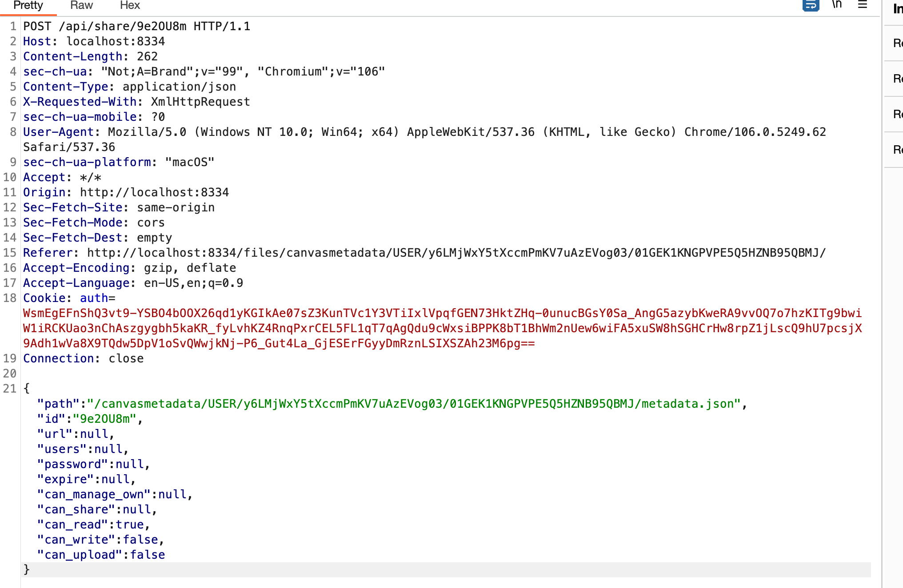Image resolution: width=903 pixels, height=588 pixels.
Task: Switch to the Raw tab
Action: click(x=81, y=6)
